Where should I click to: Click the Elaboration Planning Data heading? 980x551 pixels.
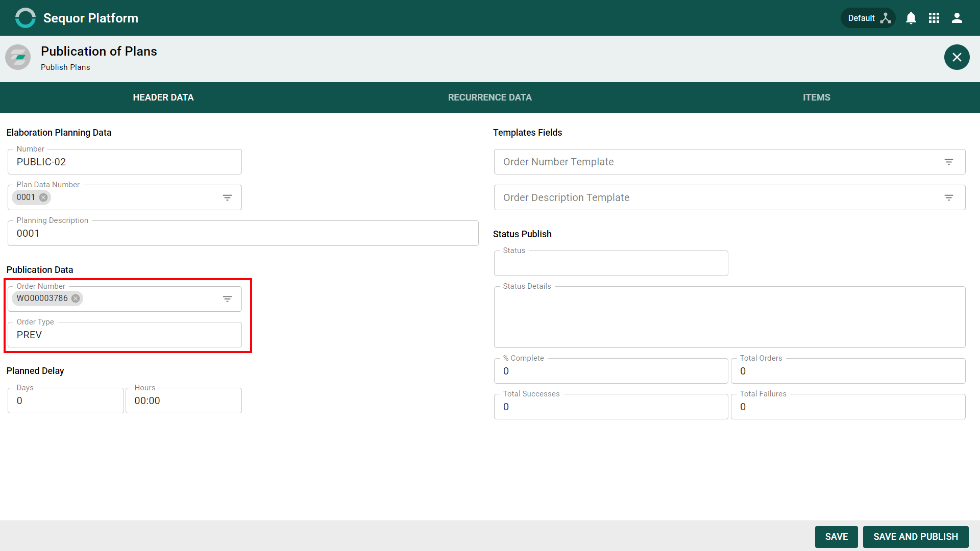59,133
